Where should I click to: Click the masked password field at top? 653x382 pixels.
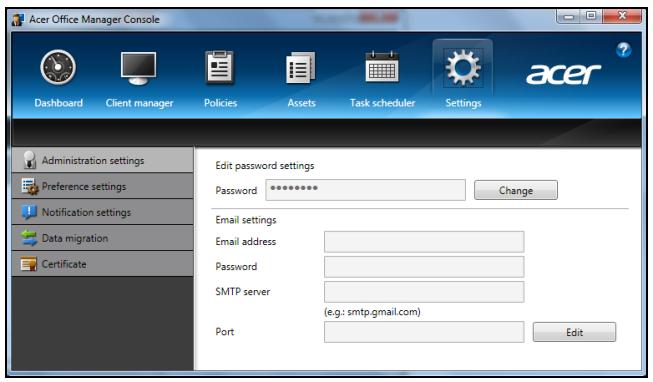365,190
